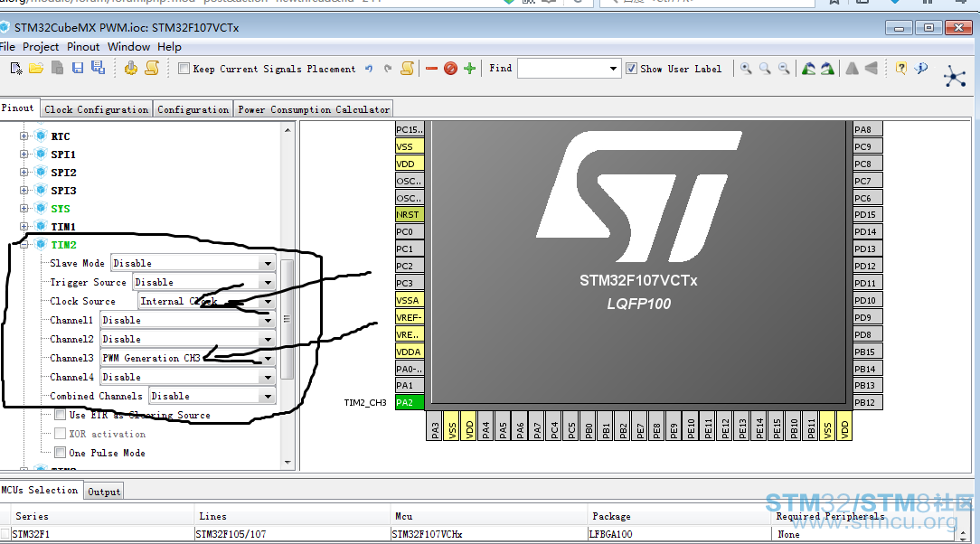
Task: Open the Channel3 PWM Generation dropdown
Action: 268,359
